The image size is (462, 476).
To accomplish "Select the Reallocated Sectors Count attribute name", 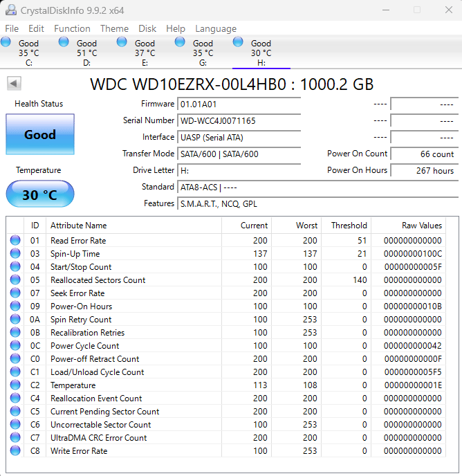I will [x=98, y=280].
